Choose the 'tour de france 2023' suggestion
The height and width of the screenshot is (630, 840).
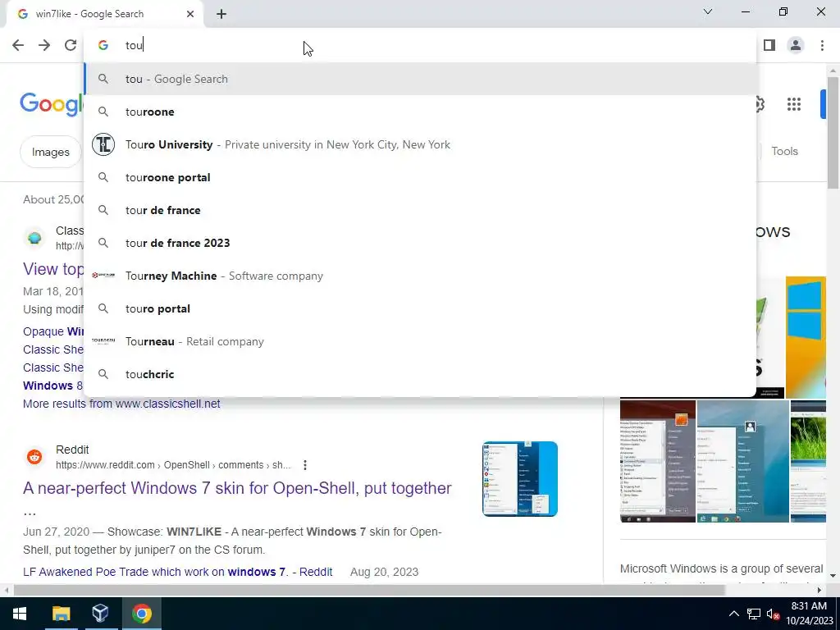tap(420, 243)
